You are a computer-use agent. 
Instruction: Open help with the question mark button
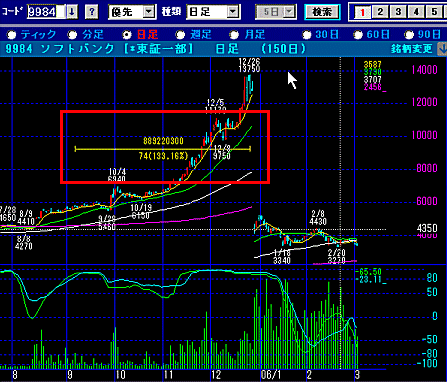[x=92, y=12]
